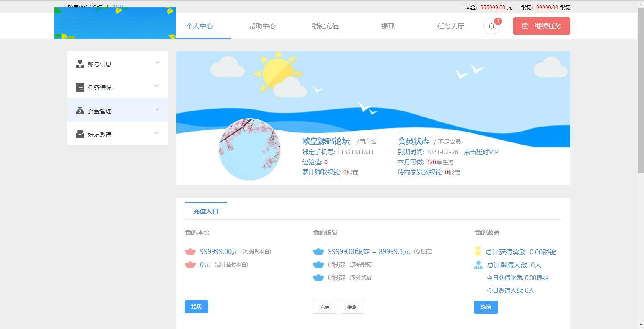Image resolution: width=644 pixels, height=329 pixels.
Task: Click the pink wallet icon beside 我的本金
Action: pyautogui.click(x=190, y=251)
